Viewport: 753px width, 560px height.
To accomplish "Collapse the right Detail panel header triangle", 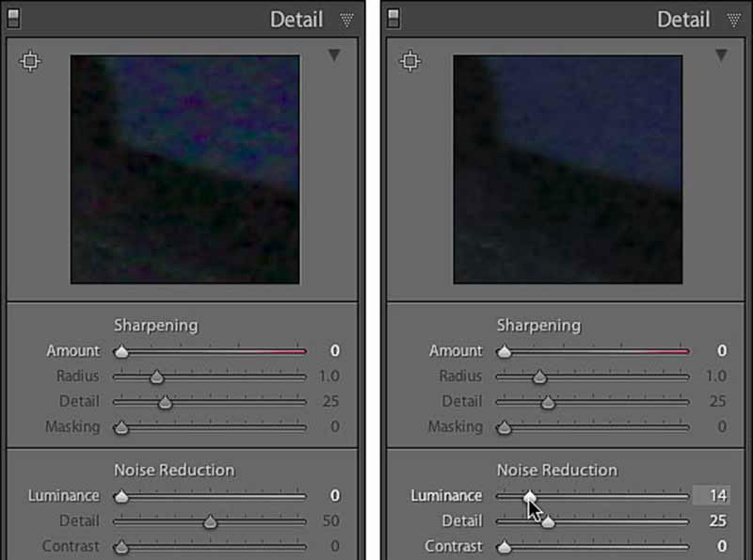I will click(733, 20).
